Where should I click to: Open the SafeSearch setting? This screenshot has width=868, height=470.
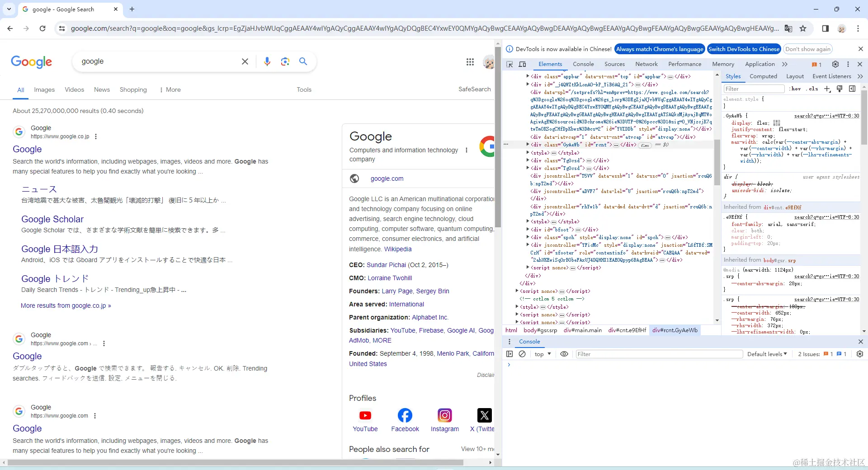pyautogui.click(x=474, y=89)
